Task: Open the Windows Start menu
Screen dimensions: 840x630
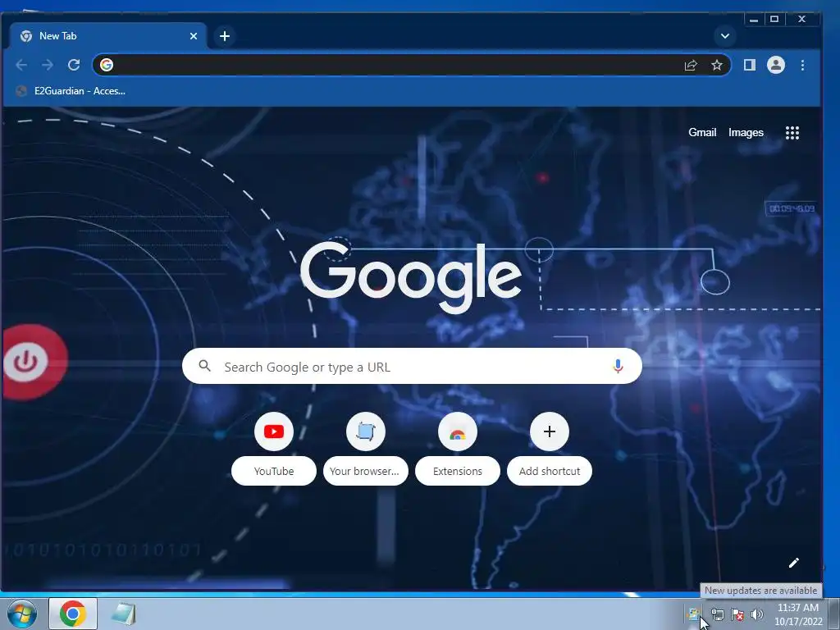Action: (22, 614)
